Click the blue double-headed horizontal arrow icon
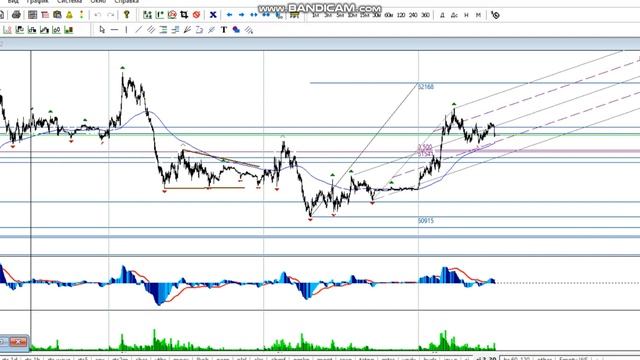640x360 pixels. [x=254, y=15]
